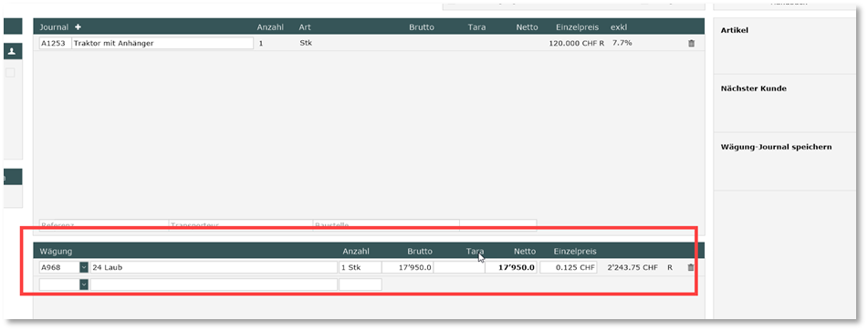Delete the Traktor mit Anhänger journal row
This screenshot has width=868, height=331.
tap(691, 43)
